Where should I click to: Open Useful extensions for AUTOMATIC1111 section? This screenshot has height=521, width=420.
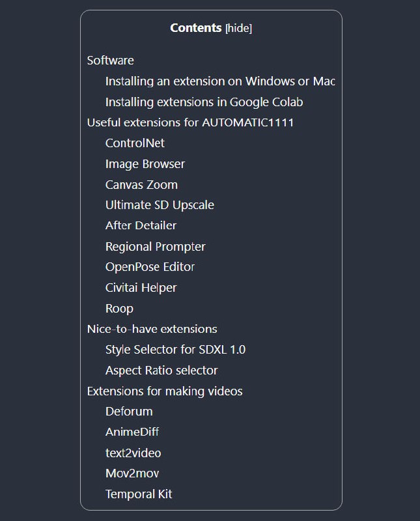[x=190, y=122]
